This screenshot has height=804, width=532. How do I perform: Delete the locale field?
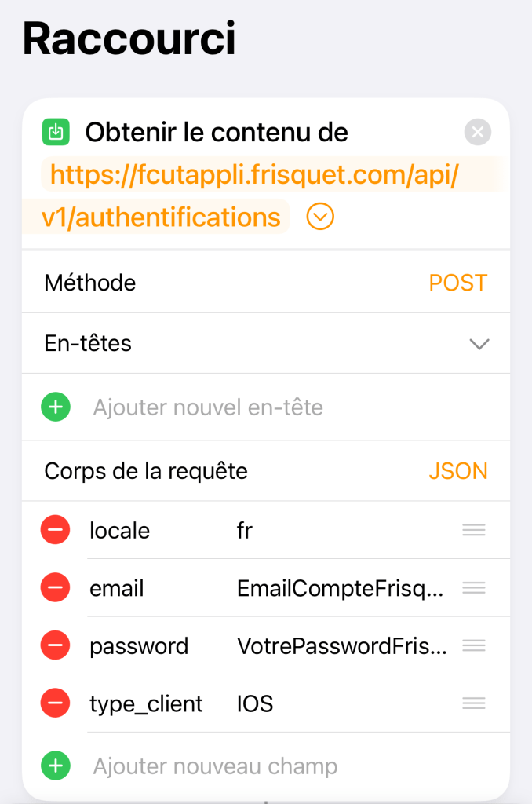(x=56, y=531)
